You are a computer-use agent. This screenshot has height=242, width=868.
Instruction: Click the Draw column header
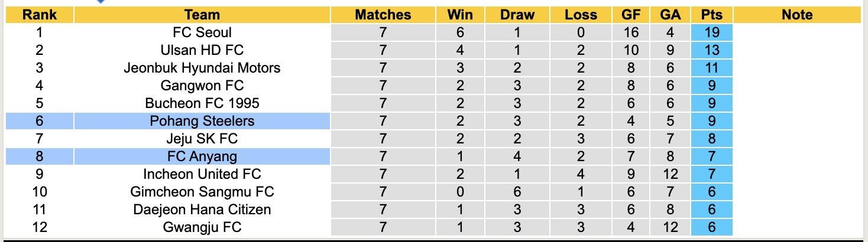[517, 15]
